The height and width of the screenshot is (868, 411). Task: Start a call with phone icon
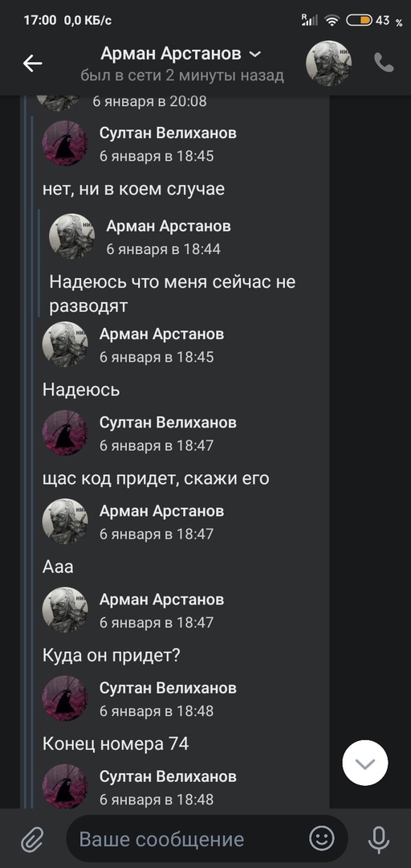click(x=384, y=63)
